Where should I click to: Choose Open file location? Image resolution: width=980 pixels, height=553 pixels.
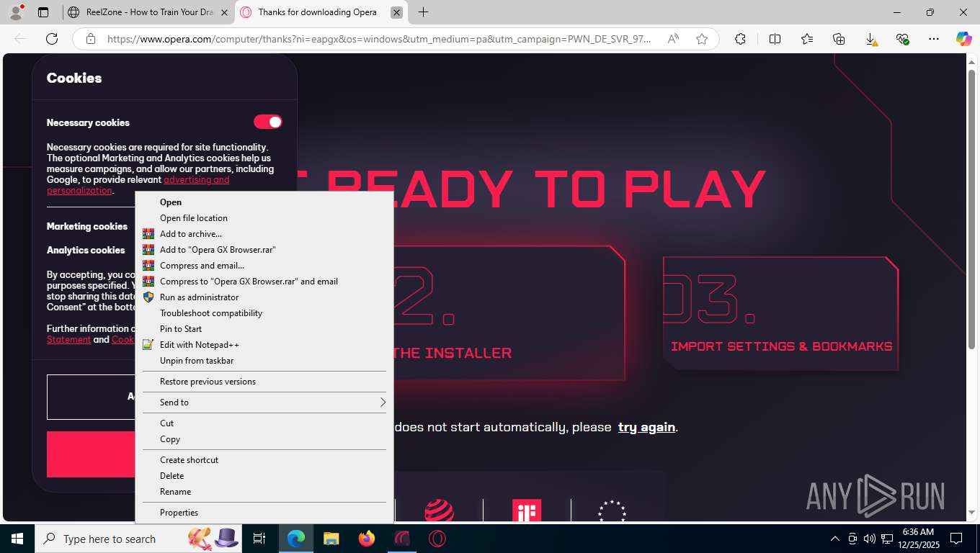(x=264, y=218)
